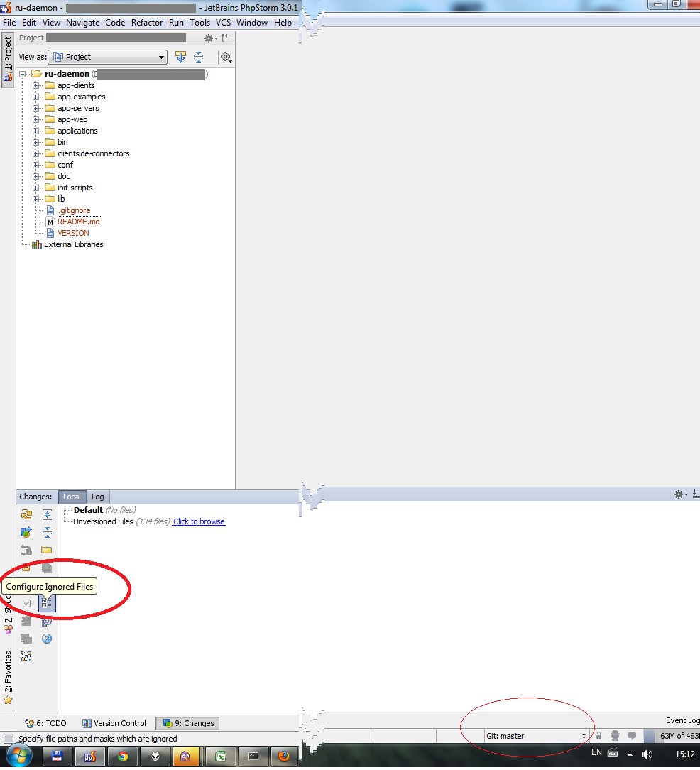Viewport: 700px width, 770px height.
Task: Open the 2: Favorites side tab
Action: coord(8,677)
